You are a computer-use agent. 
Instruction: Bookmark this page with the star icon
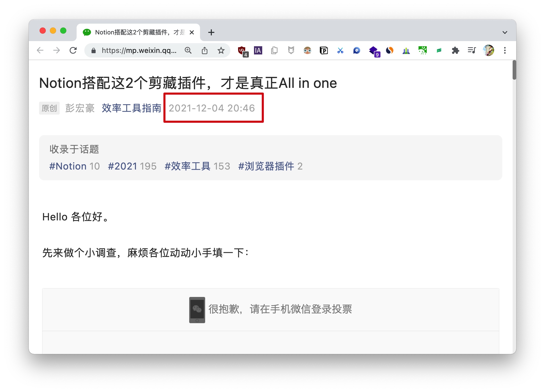pos(221,50)
